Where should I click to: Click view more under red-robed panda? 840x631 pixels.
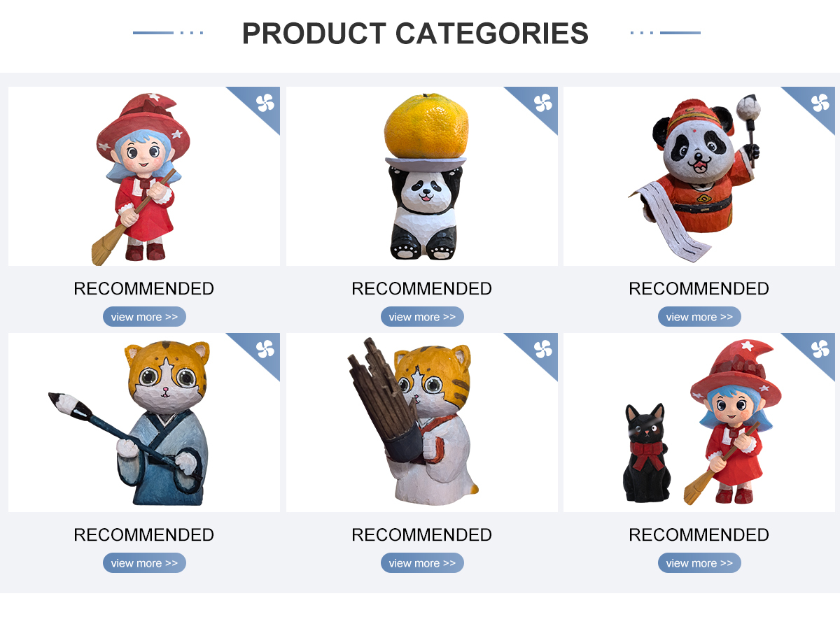(x=699, y=317)
